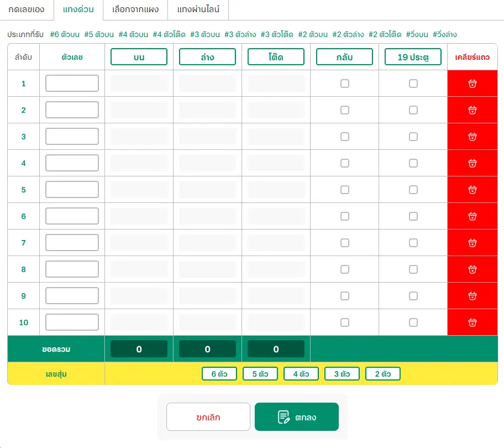Click the ตัวเลข input field in row 1
Viewport: 504px width, 448px height.
(x=72, y=84)
